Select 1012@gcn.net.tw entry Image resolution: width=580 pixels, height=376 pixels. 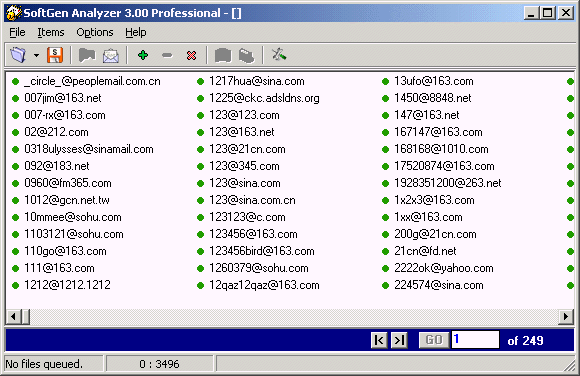click(x=67, y=200)
